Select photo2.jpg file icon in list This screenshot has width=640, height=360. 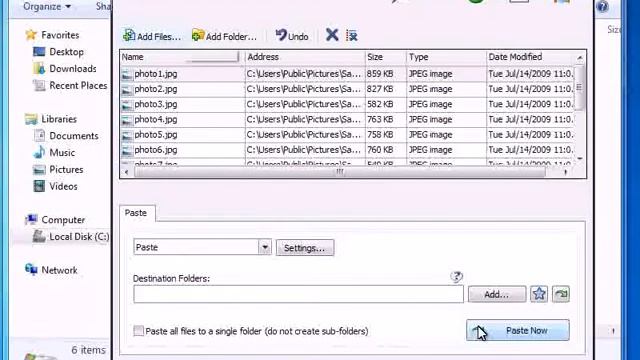coord(127,89)
